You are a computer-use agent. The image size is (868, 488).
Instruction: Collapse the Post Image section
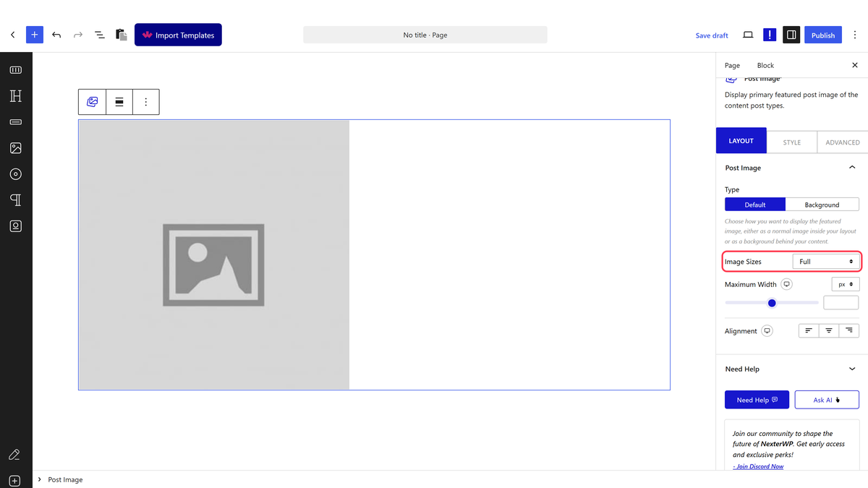[852, 168]
